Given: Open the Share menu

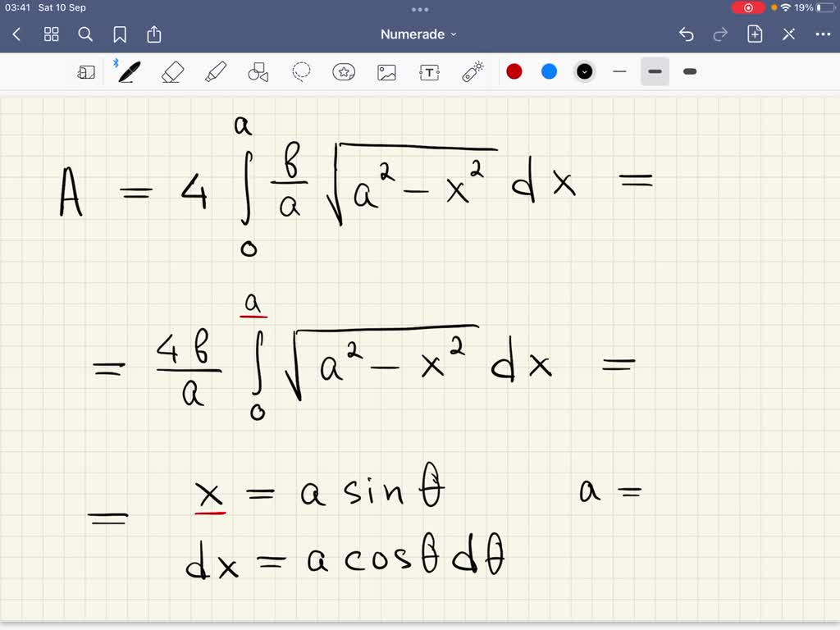Looking at the screenshot, I should click(154, 34).
